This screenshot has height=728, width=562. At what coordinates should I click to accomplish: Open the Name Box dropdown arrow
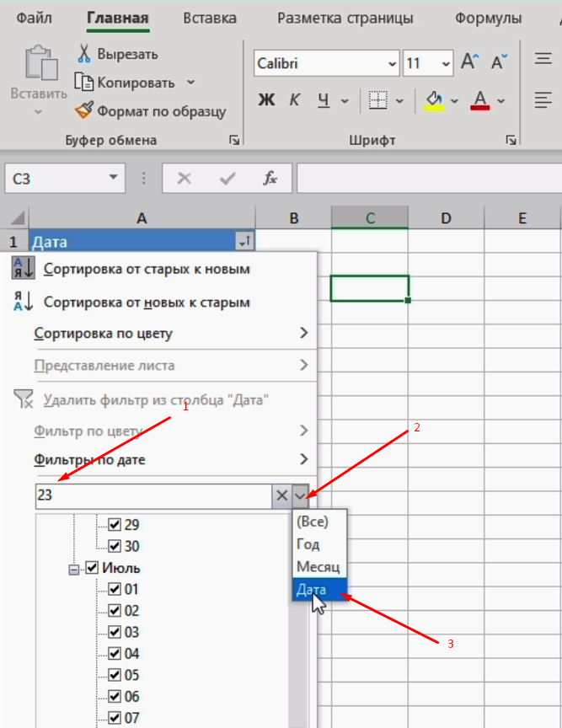[x=113, y=177]
